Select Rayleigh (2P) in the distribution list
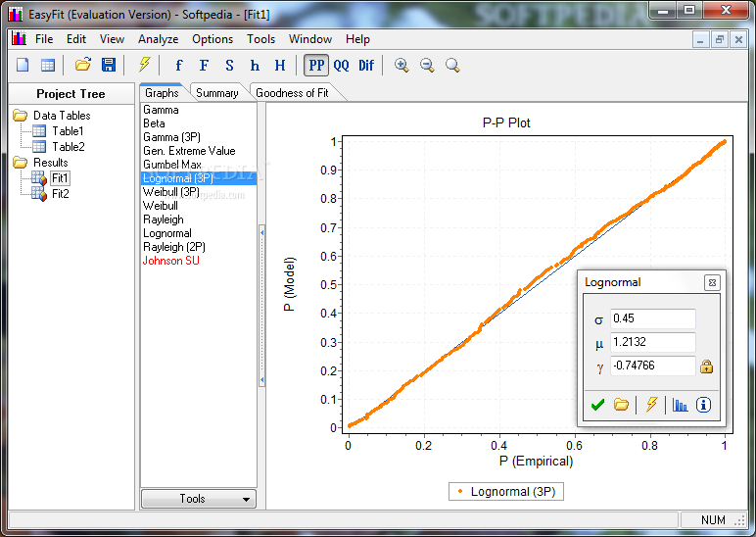756x537 pixels. coord(199,247)
